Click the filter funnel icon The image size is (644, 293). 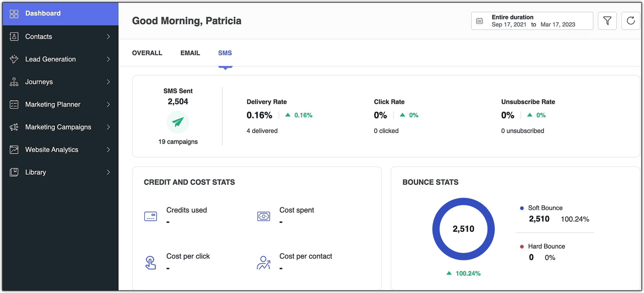click(x=607, y=21)
